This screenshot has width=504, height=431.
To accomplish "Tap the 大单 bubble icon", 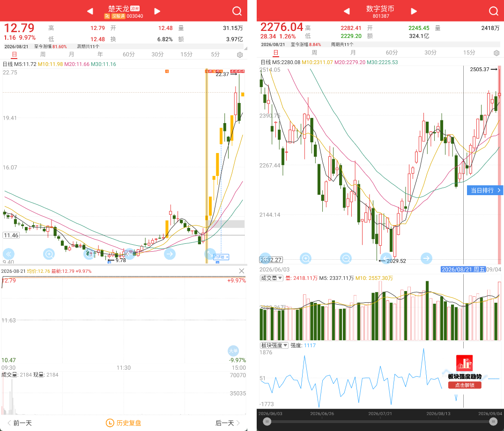I will point(233,351).
